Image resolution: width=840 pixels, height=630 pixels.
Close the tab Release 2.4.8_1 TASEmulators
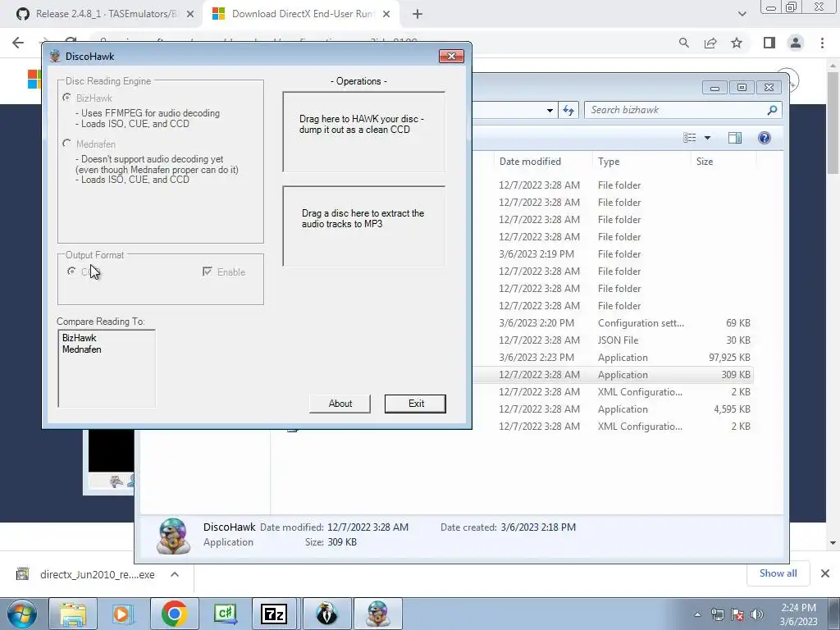click(x=190, y=15)
